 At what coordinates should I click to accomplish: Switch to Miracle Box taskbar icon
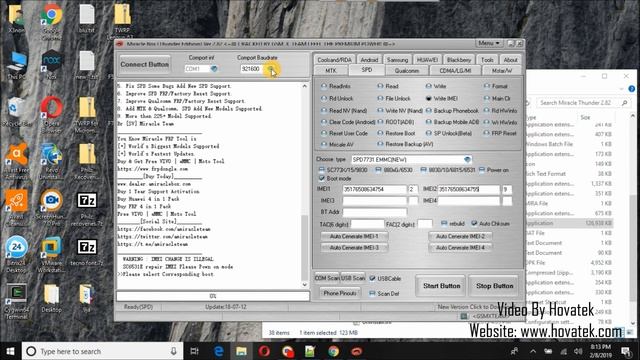point(356,351)
